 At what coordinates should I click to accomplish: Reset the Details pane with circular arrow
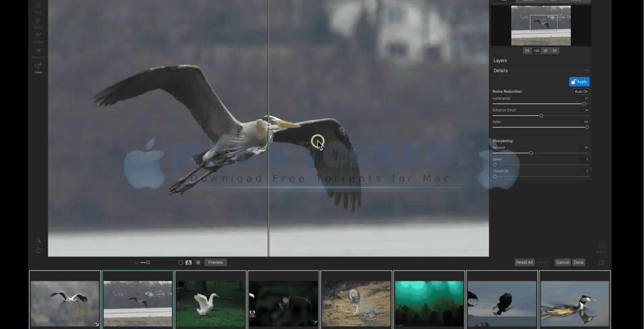point(587,71)
